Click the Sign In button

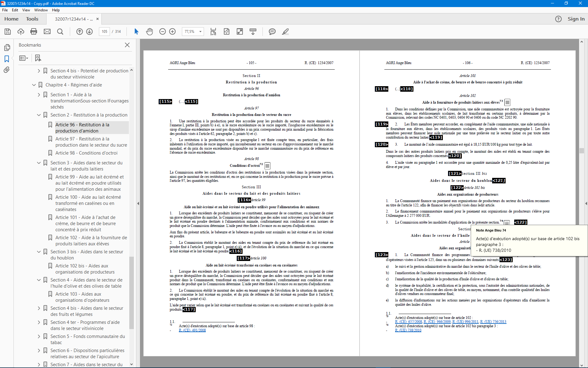(x=576, y=19)
